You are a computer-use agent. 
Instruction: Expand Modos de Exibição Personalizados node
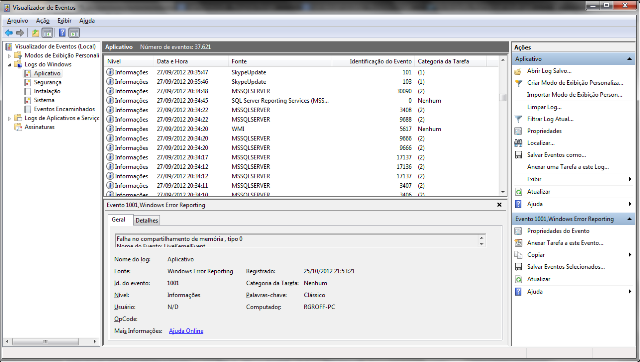click(9, 56)
